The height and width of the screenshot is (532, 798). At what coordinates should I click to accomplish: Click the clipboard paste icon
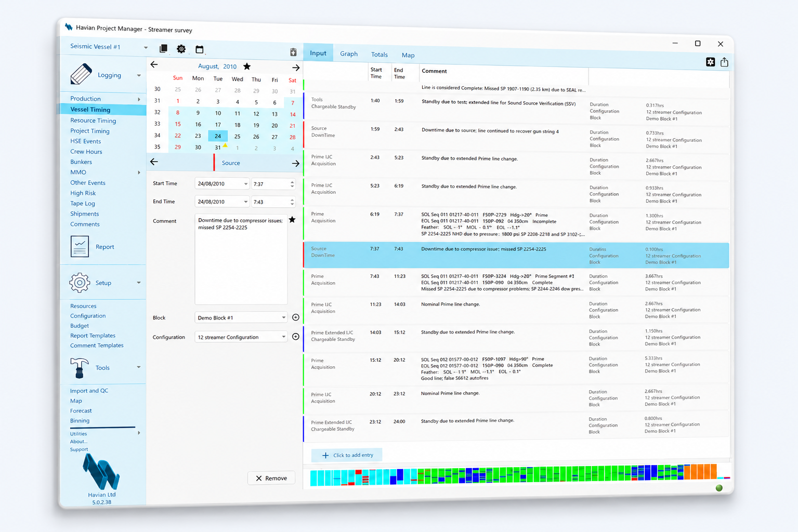293,52
